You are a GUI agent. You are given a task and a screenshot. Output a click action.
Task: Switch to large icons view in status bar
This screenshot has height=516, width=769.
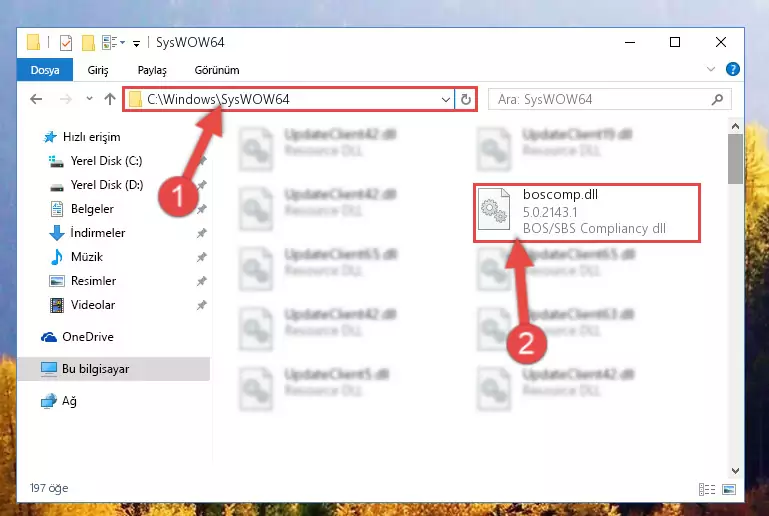tap(729, 489)
